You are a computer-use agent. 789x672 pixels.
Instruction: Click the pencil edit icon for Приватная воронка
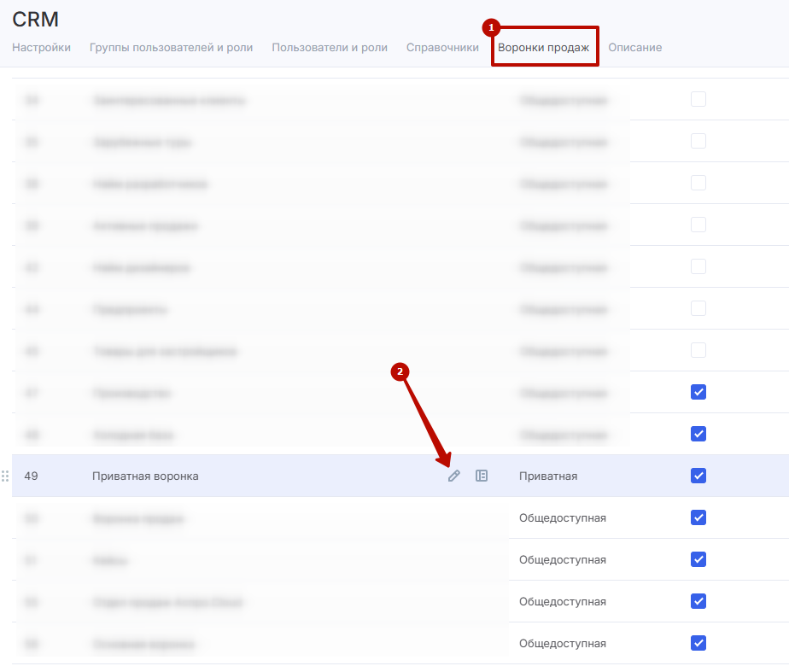[x=453, y=476]
